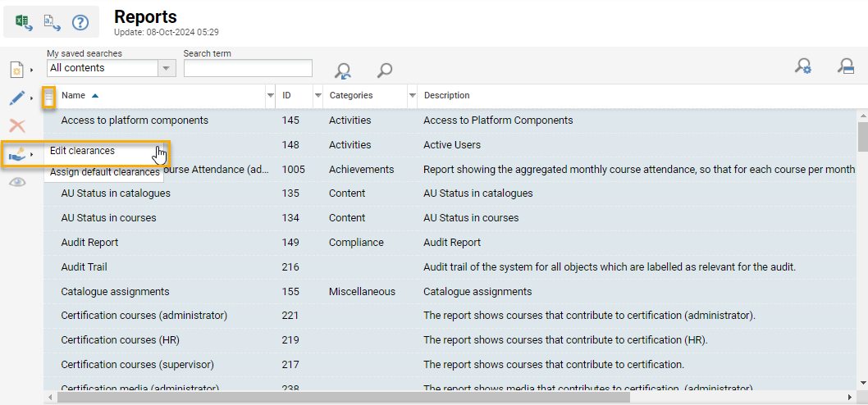Open the Categories column dropdown arrow
Image resolution: width=868 pixels, height=405 pixels.
[412, 96]
